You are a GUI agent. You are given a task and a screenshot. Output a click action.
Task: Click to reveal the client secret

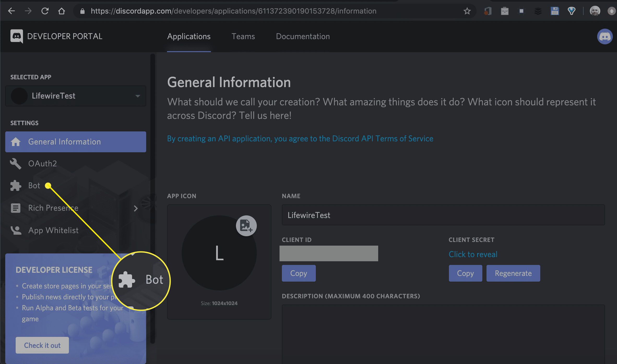click(x=473, y=254)
